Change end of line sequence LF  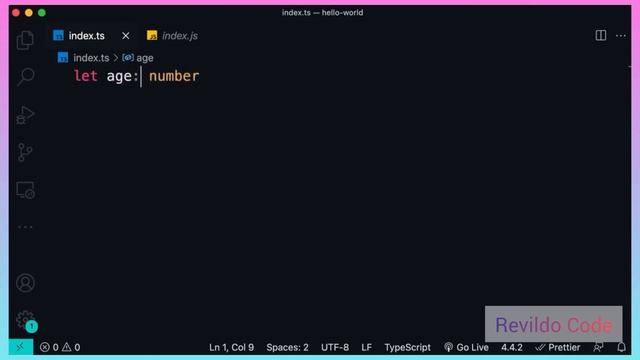point(367,347)
